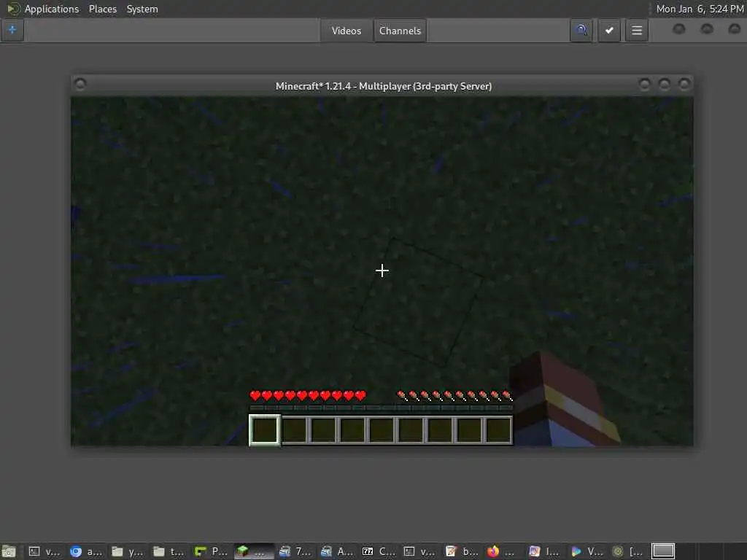747x560 pixels.
Task: Open the green taskbar entry labelled P...
Action: (211, 551)
